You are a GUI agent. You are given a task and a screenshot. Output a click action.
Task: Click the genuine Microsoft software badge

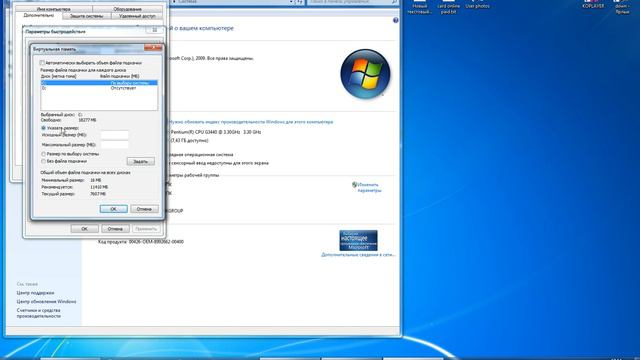point(358,240)
